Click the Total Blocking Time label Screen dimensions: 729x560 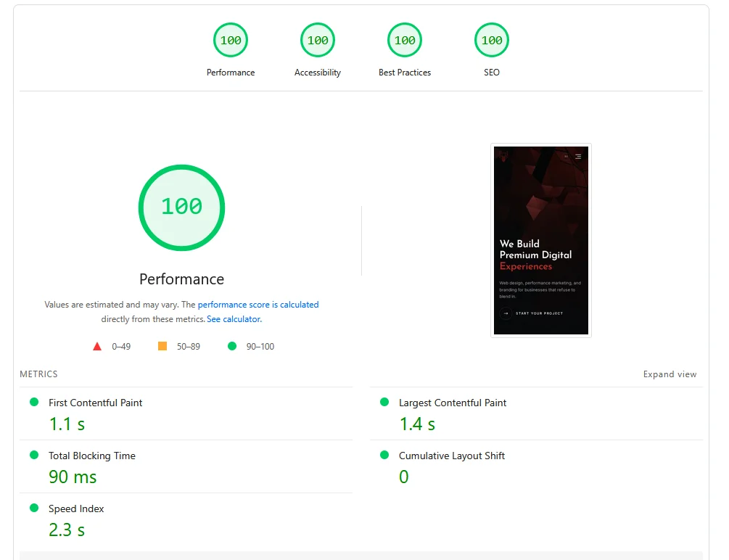(x=92, y=456)
